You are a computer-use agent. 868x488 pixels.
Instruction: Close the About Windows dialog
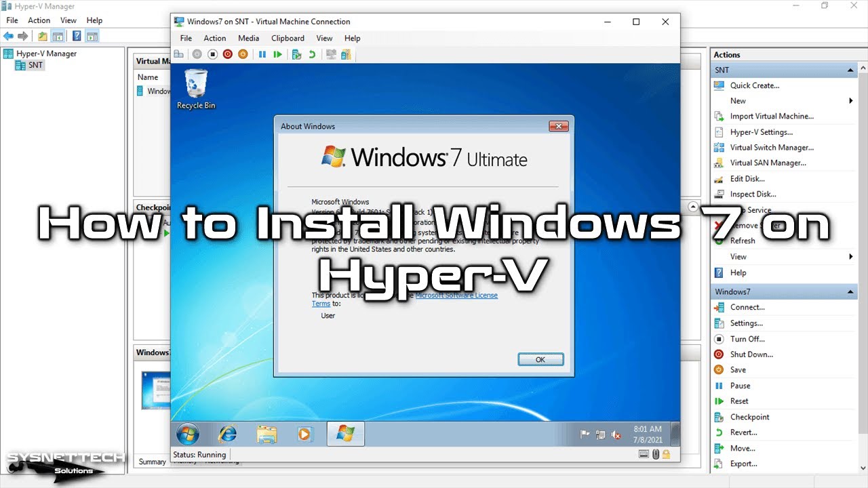(558, 126)
